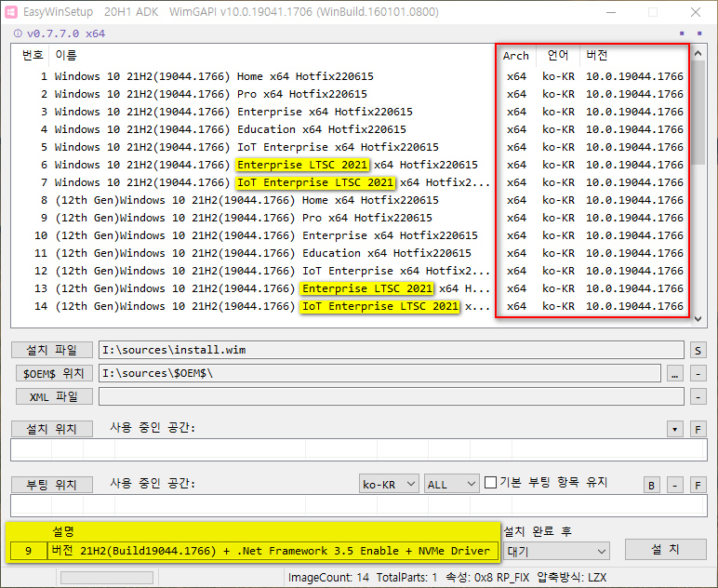Select row 4 Windows 10 Education x64
Image resolution: width=718 pixels, height=588 pixels.
click(351, 129)
